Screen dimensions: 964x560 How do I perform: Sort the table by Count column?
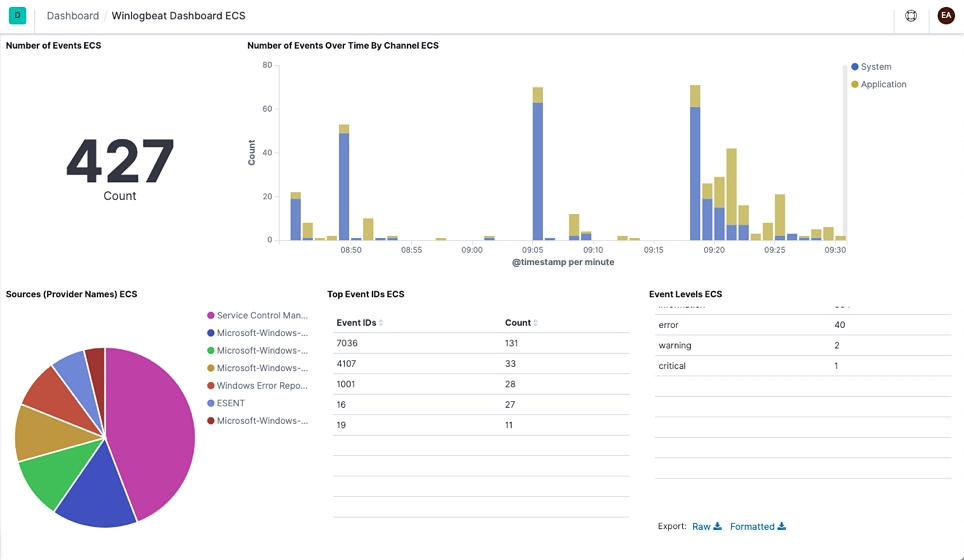tap(521, 323)
